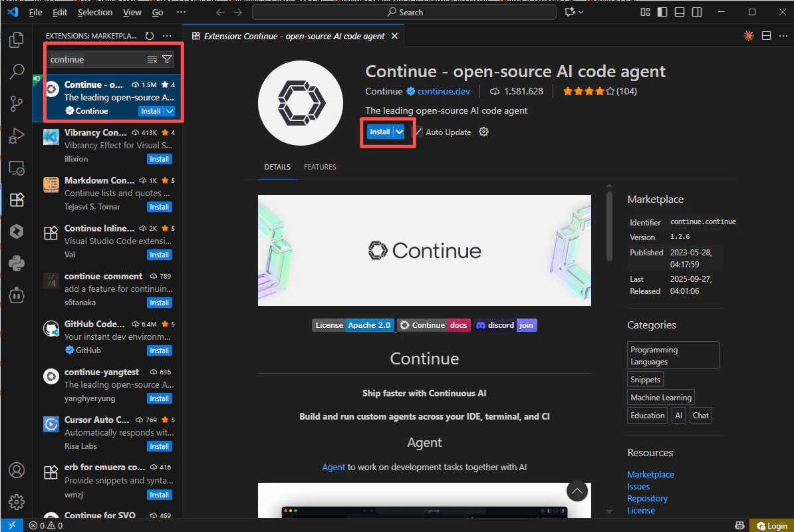Click the Python extension icon in sidebar
794x532 pixels.
pos(17,262)
